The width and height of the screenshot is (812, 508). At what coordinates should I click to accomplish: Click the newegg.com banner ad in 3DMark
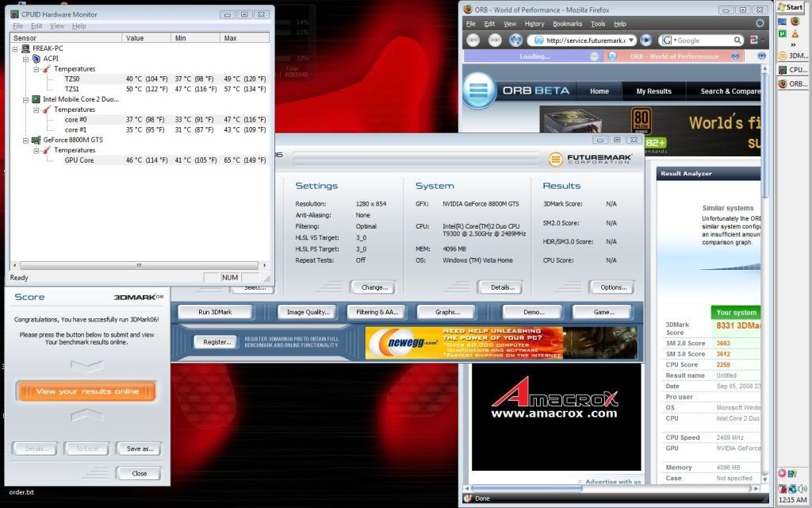(501, 343)
